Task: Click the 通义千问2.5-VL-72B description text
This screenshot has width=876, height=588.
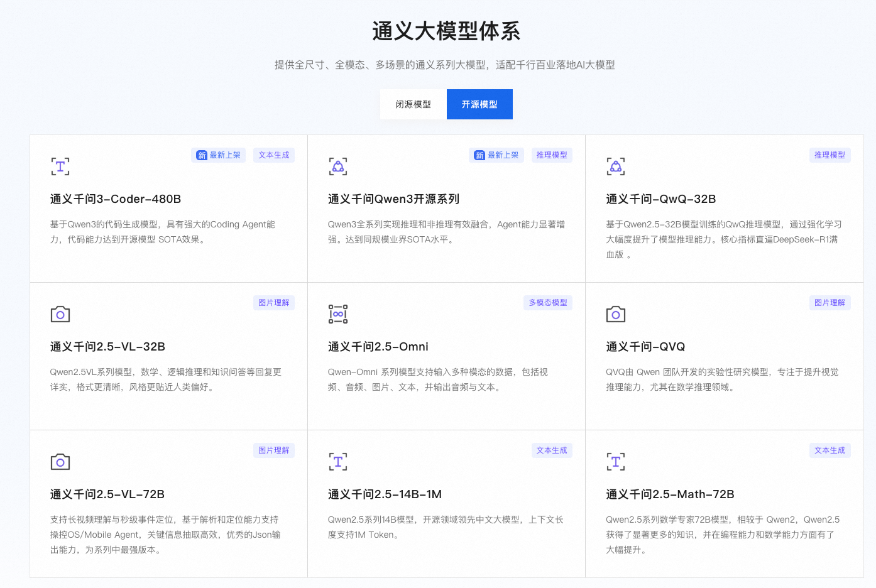Action: pyautogui.click(x=165, y=535)
